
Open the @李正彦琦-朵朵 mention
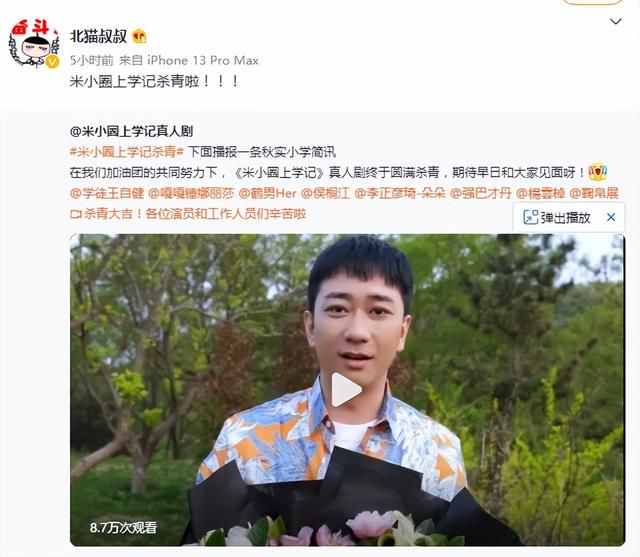click(x=400, y=193)
